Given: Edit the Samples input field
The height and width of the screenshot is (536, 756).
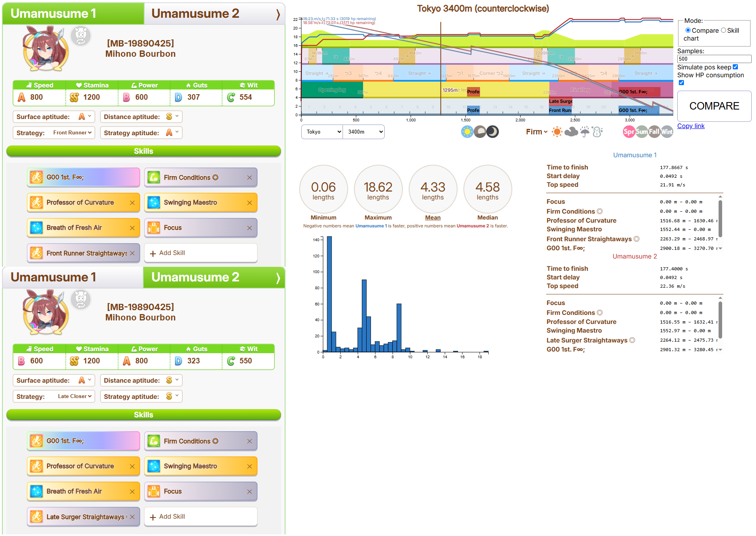Looking at the screenshot, I should (714, 59).
